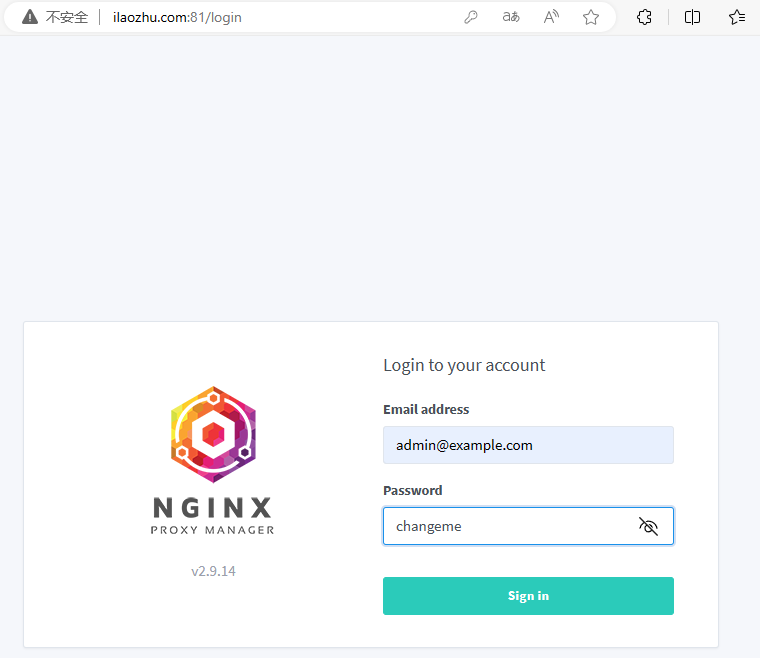Click the URL ilaozhu.com:81/login in address bar
The height and width of the screenshot is (658, 760).
point(177,17)
